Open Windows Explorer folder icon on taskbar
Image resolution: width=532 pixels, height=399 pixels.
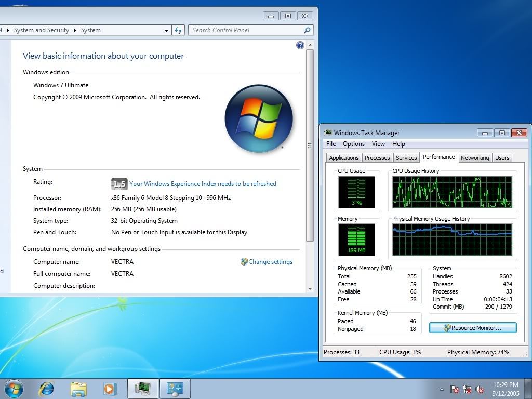[x=78, y=388]
